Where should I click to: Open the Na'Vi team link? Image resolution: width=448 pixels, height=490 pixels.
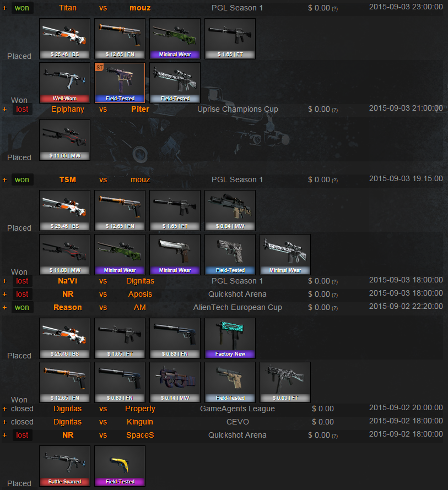point(68,281)
